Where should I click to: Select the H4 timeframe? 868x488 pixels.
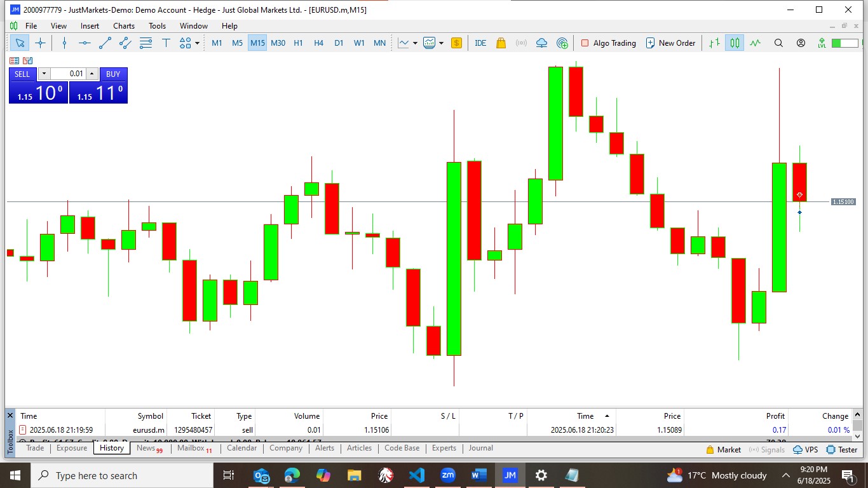tap(318, 43)
